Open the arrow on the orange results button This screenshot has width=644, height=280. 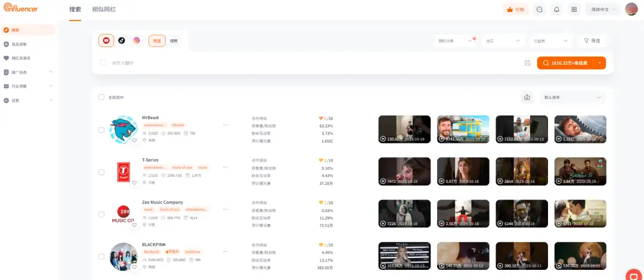pos(600,63)
